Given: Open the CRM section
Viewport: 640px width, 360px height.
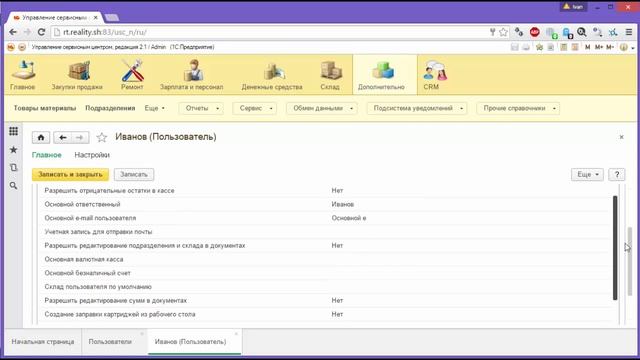Looking at the screenshot, I should 434,75.
